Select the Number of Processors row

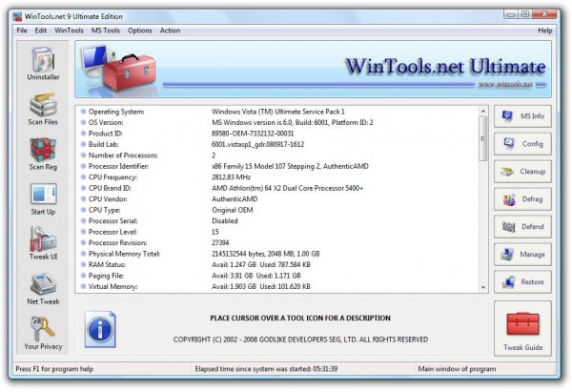(x=279, y=155)
